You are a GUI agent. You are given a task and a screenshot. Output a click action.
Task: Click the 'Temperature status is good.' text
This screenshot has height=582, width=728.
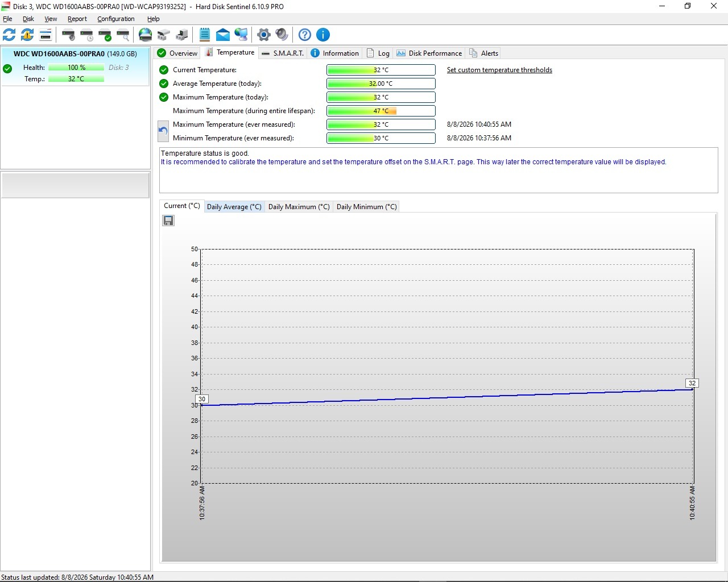(205, 153)
